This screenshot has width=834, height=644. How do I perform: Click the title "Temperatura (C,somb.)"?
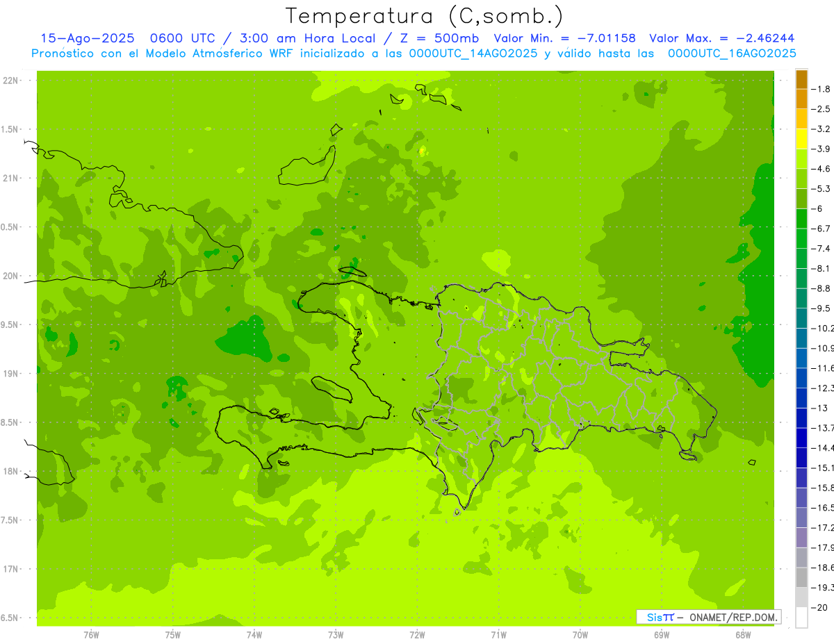425,16
